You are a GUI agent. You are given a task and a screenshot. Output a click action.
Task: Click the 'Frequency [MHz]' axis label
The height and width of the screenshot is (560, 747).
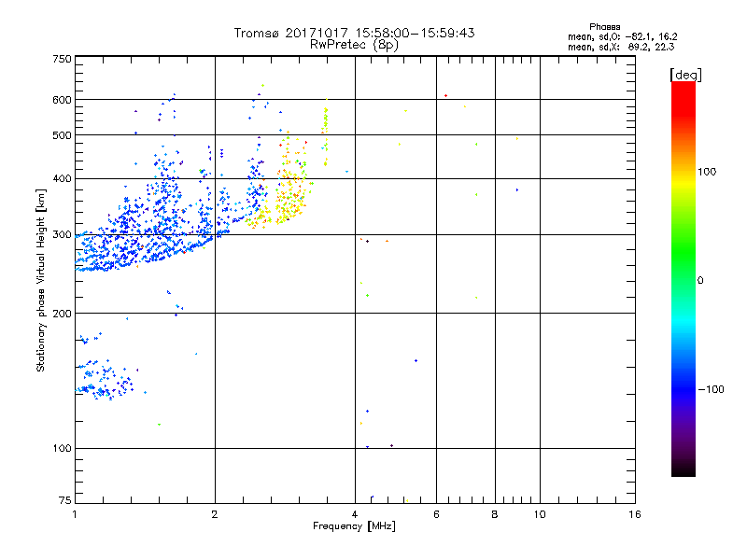354,526
